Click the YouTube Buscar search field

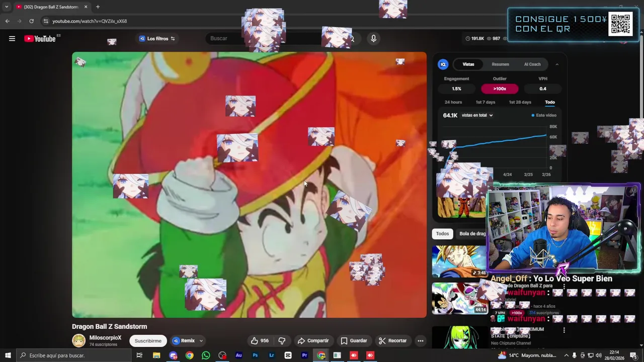[272, 38]
